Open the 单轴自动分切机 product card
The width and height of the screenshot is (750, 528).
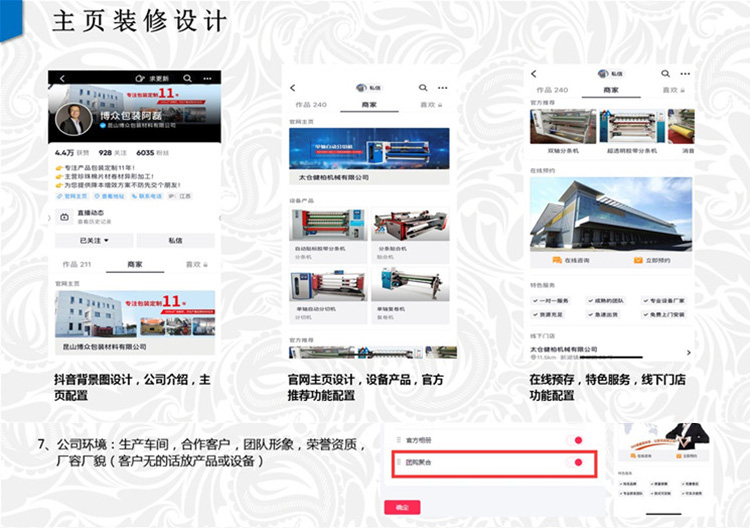[328, 295]
